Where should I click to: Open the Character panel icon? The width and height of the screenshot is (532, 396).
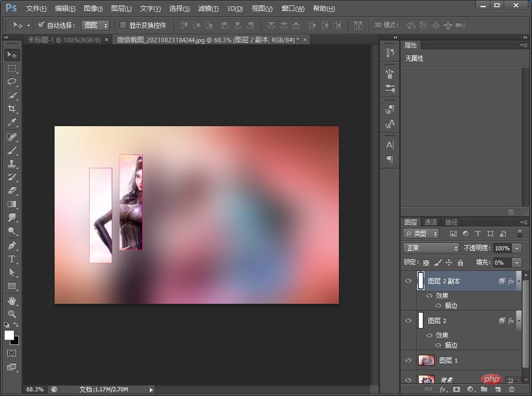[390, 145]
